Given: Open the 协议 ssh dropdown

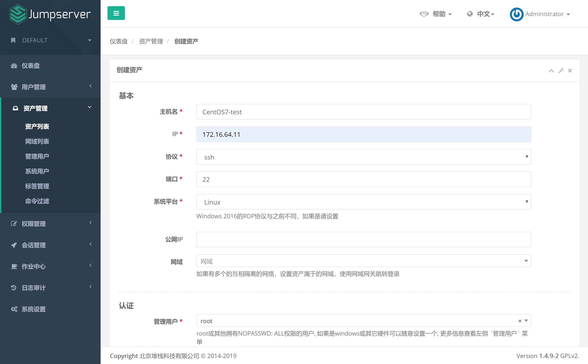Looking at the screenshot, I should 364,157.
